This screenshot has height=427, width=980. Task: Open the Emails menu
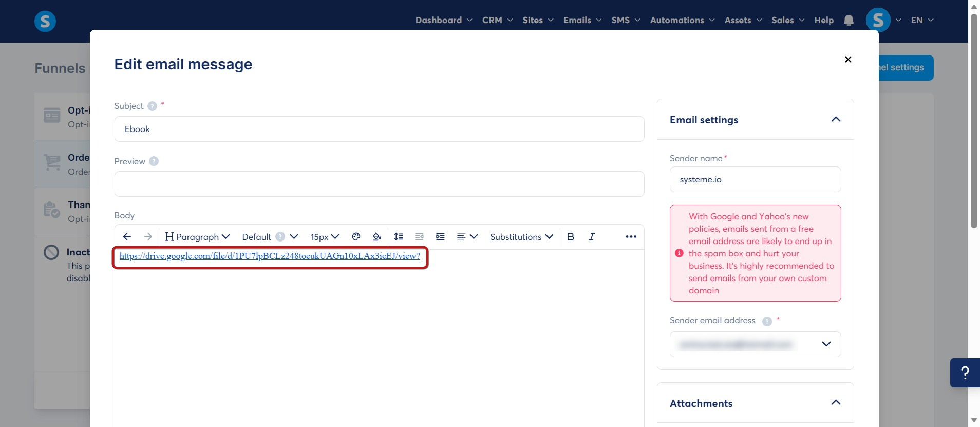click(582, 20)
